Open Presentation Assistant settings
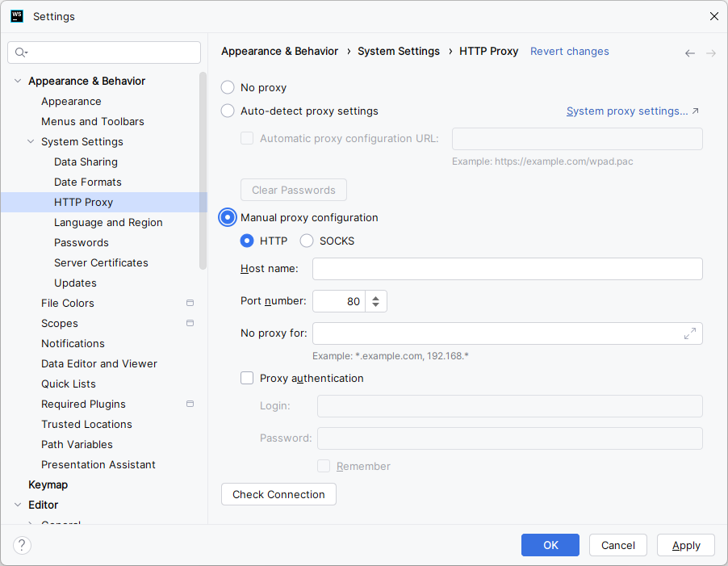Viewport: 728px width, 566px height. click(98, 465)
